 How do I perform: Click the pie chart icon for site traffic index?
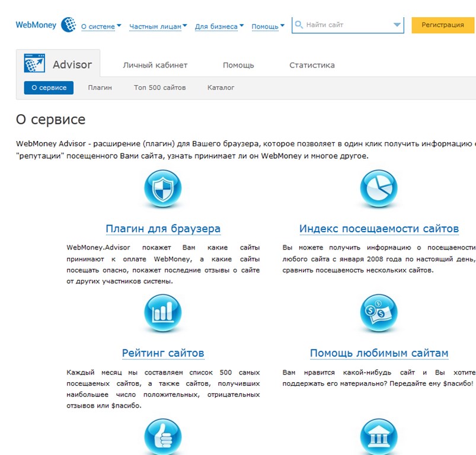[379, 188]
